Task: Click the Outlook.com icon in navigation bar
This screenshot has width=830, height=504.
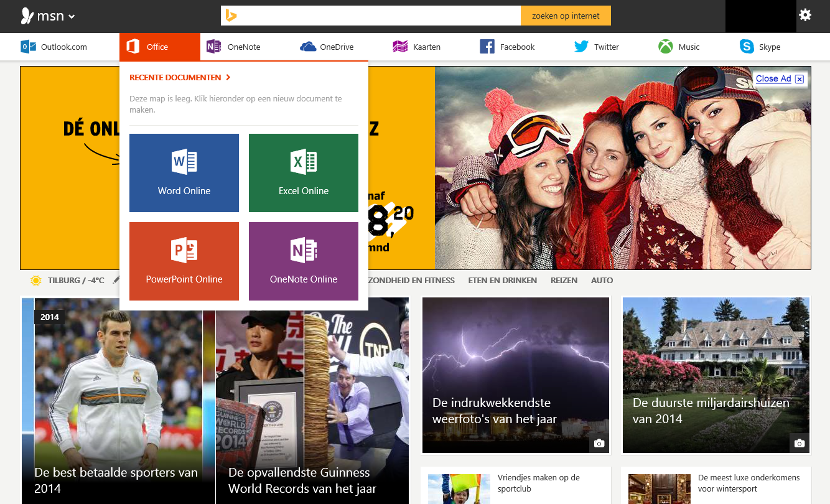Action: (29, 47)
